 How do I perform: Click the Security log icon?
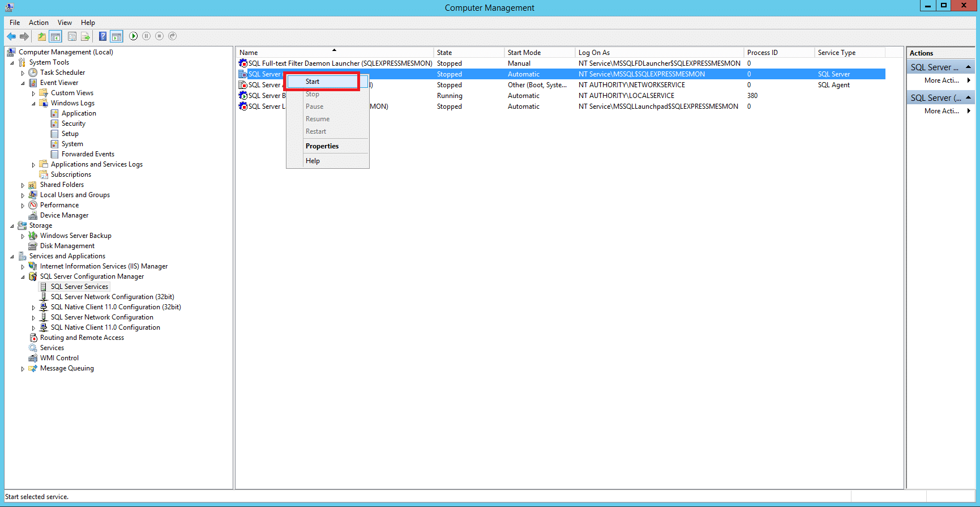pos(54,123)
